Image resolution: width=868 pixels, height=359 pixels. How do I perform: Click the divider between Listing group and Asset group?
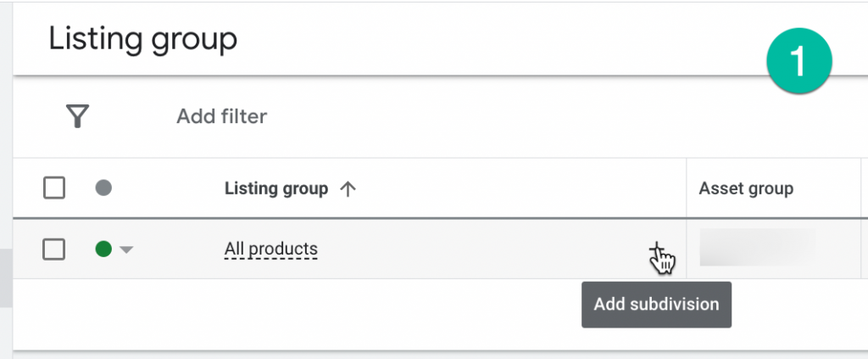pos(687,188)
